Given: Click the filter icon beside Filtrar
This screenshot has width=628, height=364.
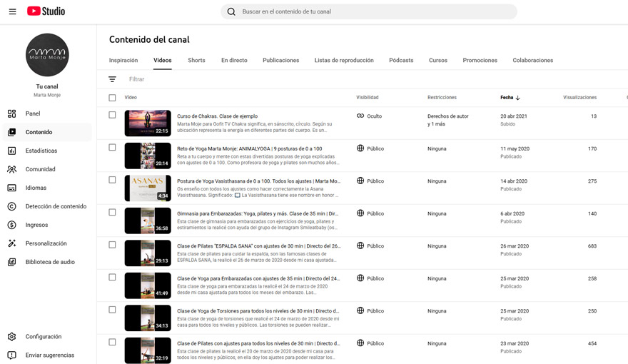Looking at the screenshot, I should pyautogui.click(x=112, y=79).
